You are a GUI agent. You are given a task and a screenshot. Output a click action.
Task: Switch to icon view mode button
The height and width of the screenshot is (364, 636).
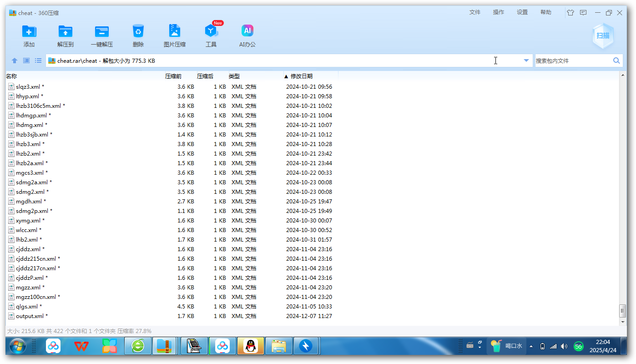click(x=26, y=61)
